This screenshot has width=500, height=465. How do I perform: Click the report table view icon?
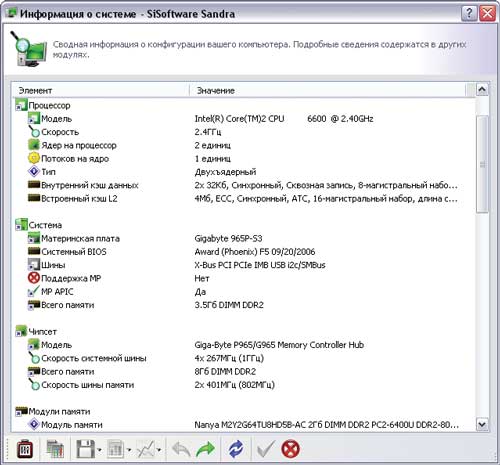pos(115,449)
